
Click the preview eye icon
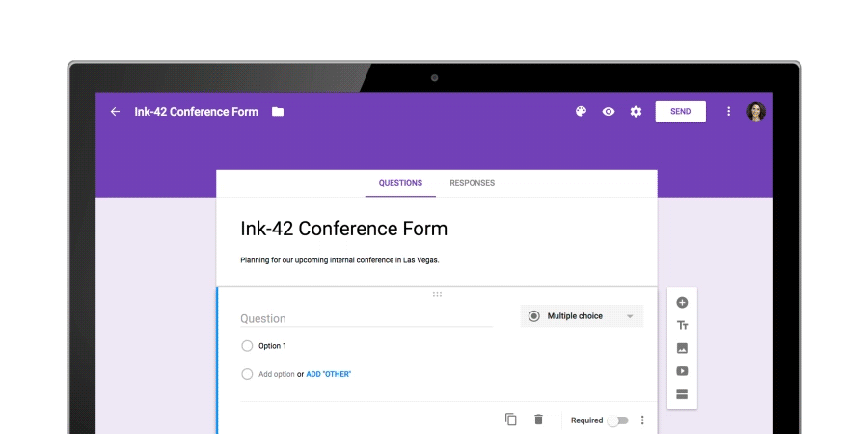(609, 112)
